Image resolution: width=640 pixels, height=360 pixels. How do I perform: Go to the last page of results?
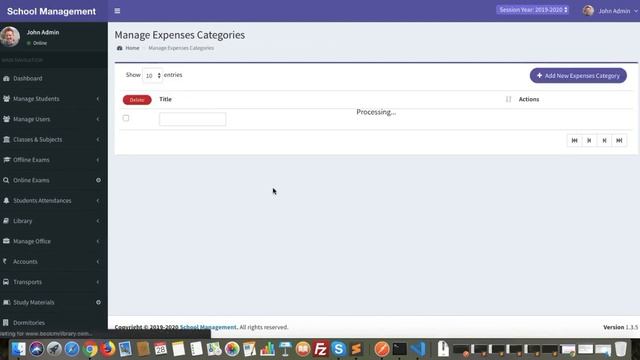coord(619,140)
